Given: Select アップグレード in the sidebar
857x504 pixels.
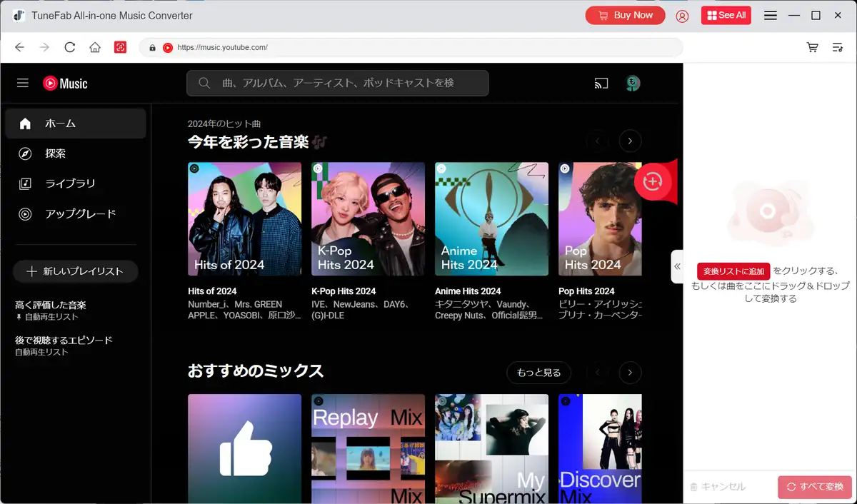Looking at the screenshot, I should coord(75,213).
